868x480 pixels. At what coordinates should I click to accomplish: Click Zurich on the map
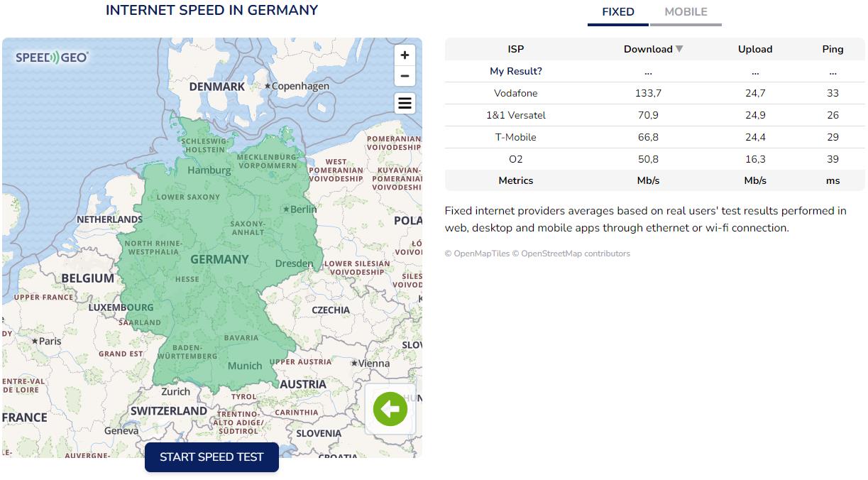pyautogui.click(x=175, y=391)
